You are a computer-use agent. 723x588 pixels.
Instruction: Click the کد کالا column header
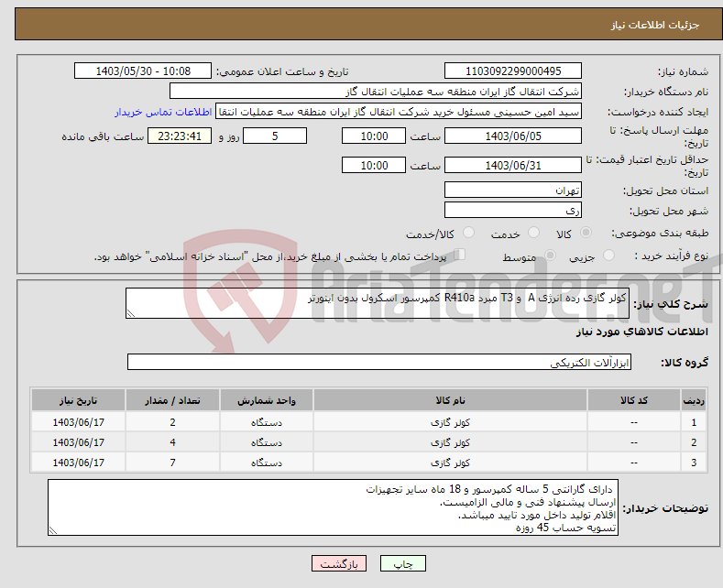[633, 400]
